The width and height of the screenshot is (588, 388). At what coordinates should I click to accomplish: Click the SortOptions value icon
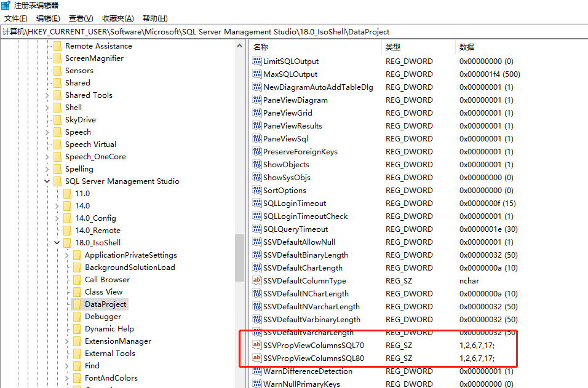click(257, 190)
